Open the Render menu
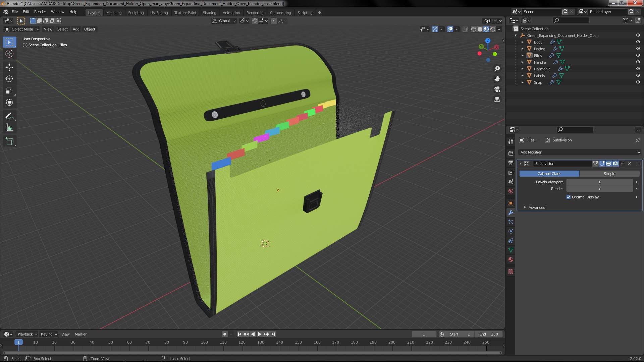The width and height of the screenshot is (644, 362). click(40, 12)
